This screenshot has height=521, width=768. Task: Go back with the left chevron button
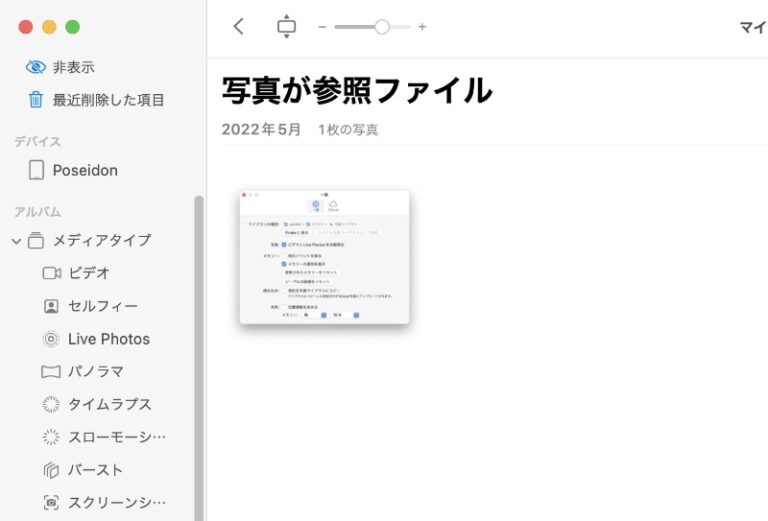238,27
